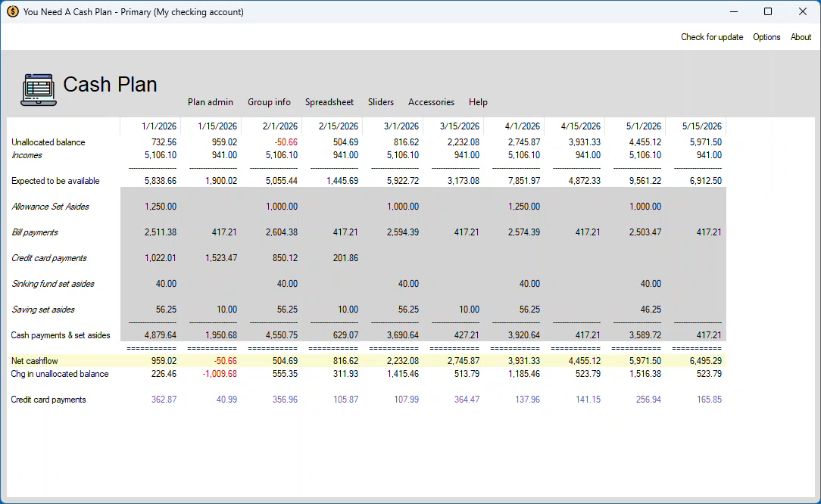Click the Sinking fund set asides label
The height and width of the screenshot is (504, 821).
click(53, 284)
